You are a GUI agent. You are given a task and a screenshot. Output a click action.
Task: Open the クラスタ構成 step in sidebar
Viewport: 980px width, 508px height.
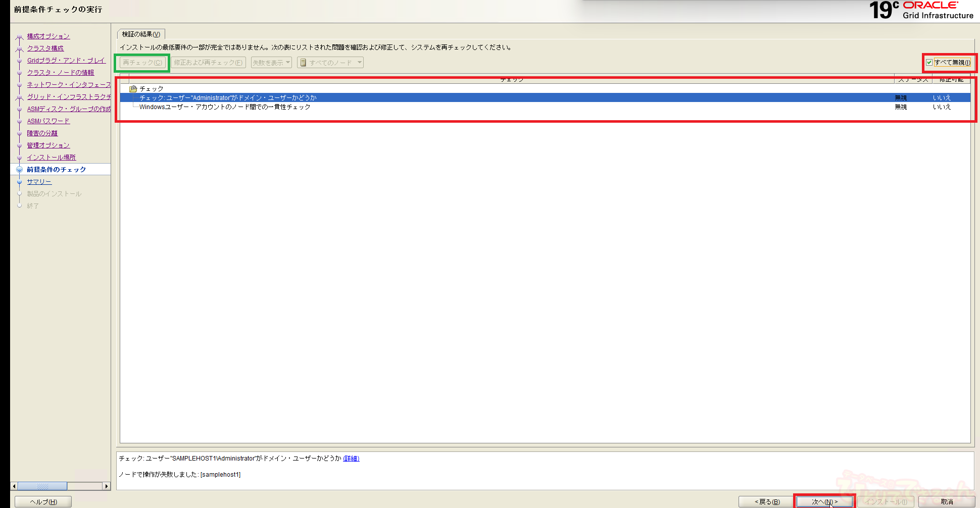tap(45, 48)
